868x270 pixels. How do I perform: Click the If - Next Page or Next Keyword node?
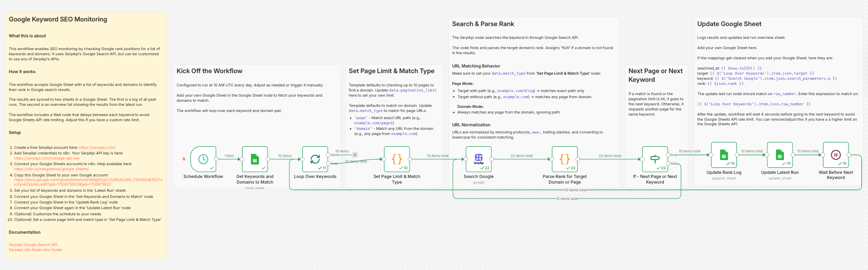pos(655,159)
